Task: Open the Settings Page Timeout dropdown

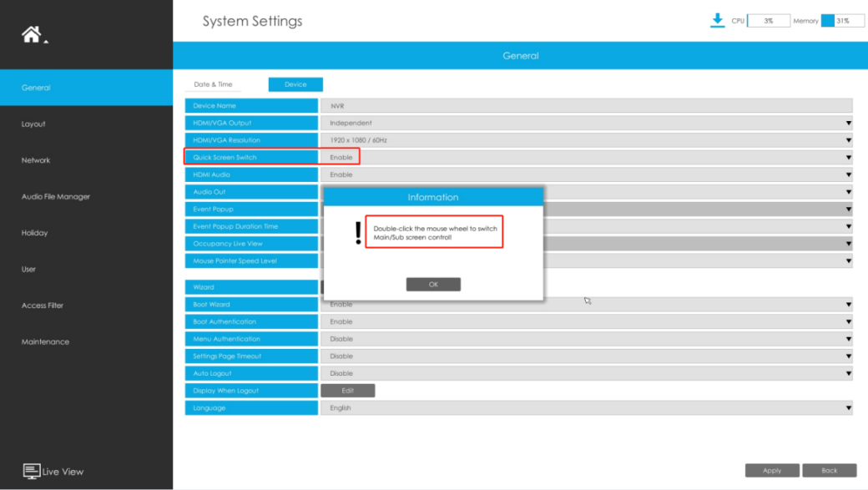Action: [586, 356]
